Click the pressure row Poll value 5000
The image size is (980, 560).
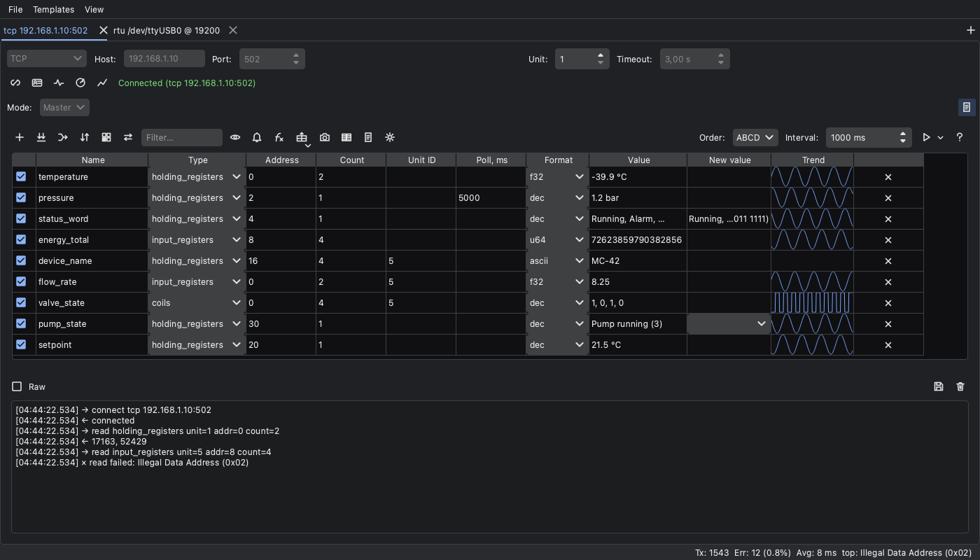(491, 198)
